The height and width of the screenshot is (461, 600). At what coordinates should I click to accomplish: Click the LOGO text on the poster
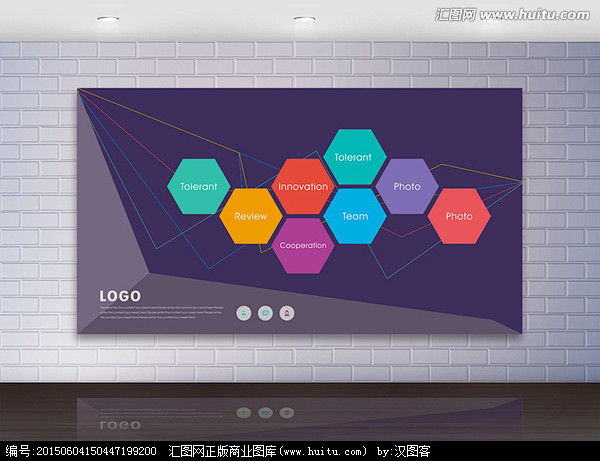click(x=120, y=295)
